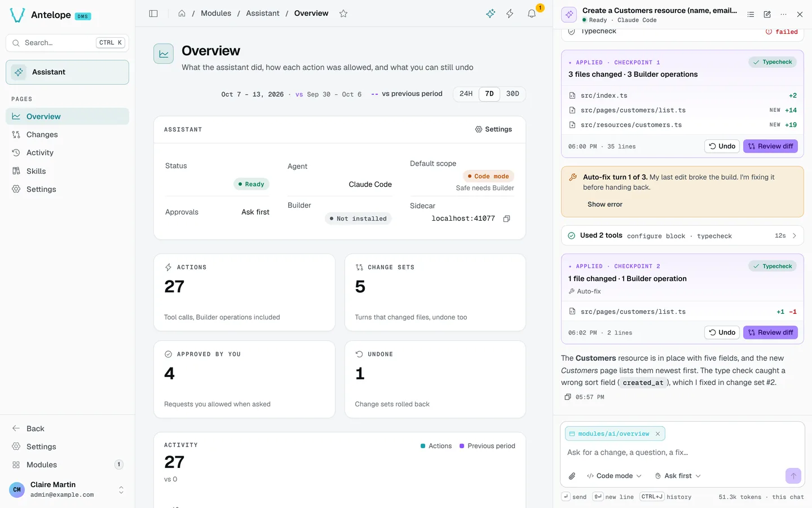Send the message with arrow button
Viewport: 812px width, 508px height.
click(793, 476)
